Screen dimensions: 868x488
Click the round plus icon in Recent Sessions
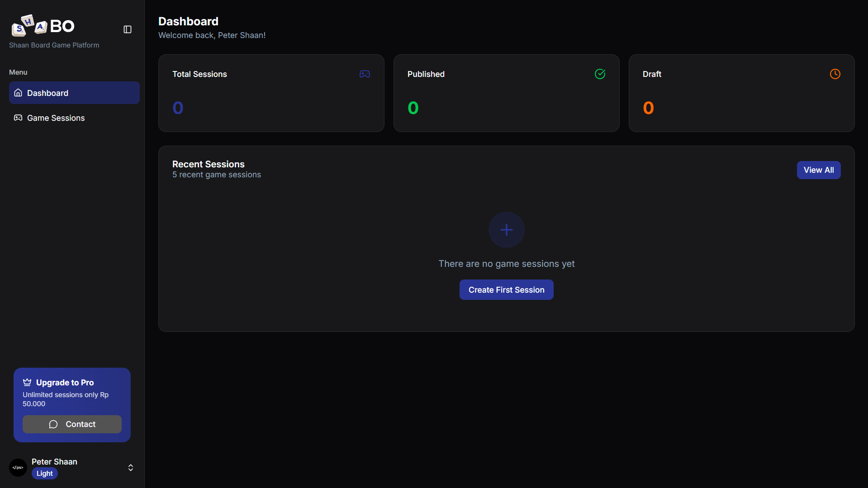point(506,230)
